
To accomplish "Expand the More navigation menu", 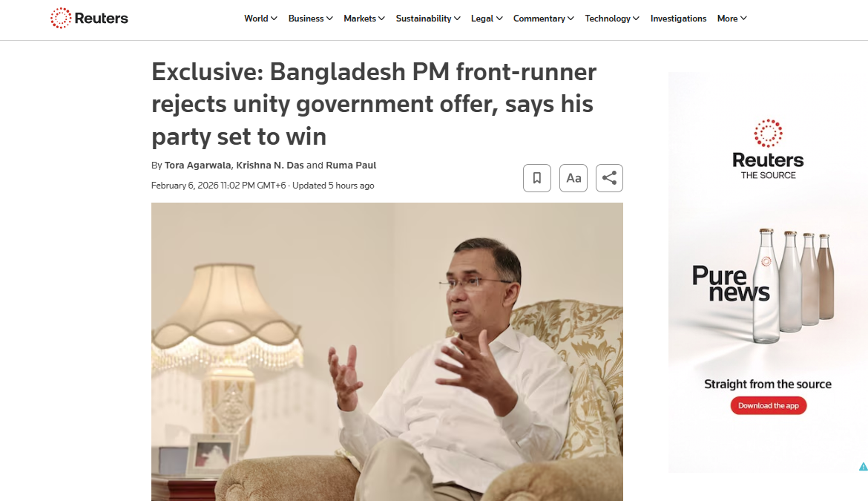I will pos(731,19).
